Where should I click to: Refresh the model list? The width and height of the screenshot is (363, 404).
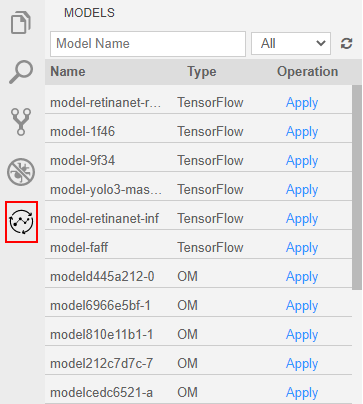(346, 44)
